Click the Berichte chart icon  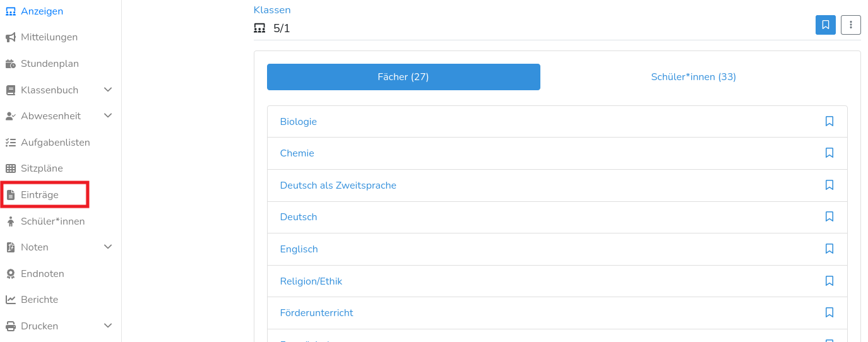(x=11, y=300)
